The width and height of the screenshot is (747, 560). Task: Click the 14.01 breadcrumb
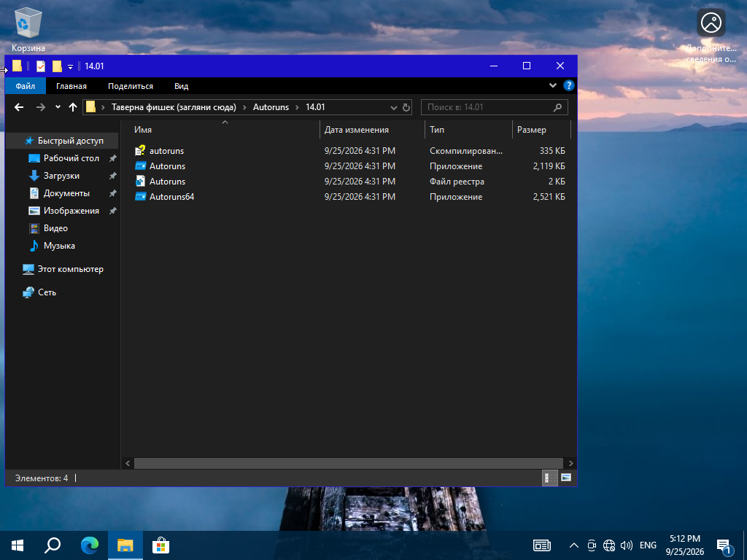point(315,107)
